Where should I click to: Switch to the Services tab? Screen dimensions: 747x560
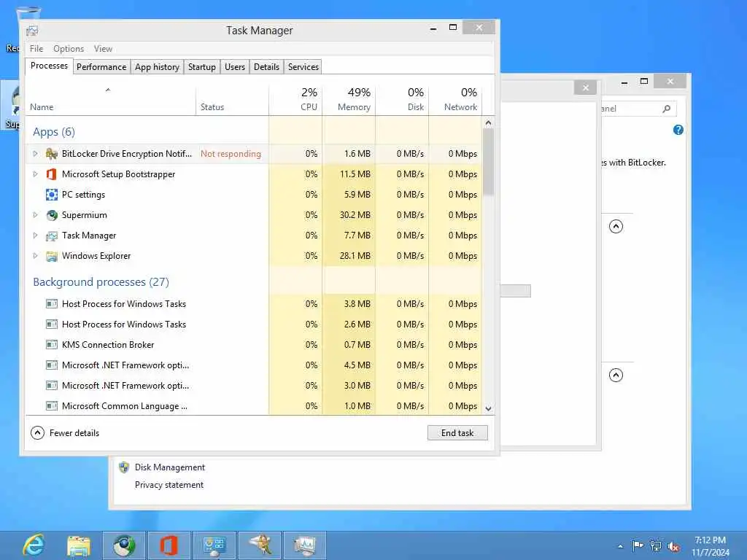pyautogui.click(x=303, y=67)
